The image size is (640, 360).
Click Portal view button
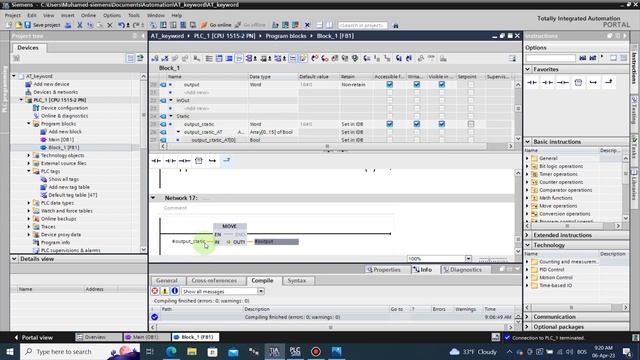33,338
